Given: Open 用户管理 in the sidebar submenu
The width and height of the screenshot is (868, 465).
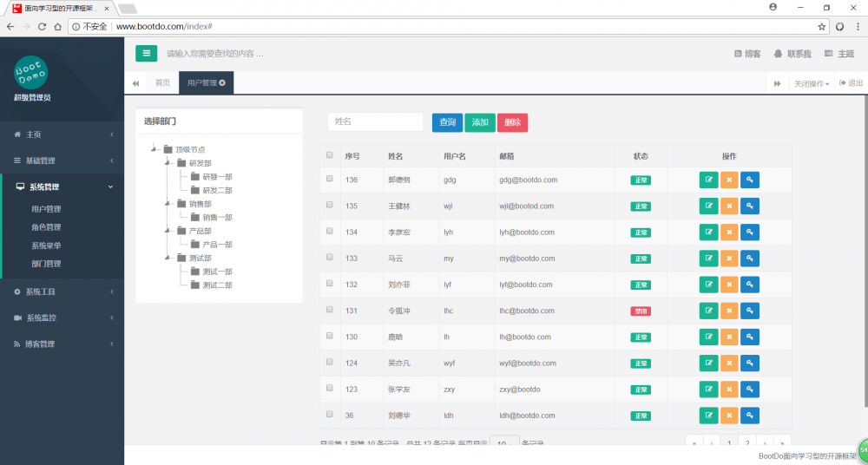Looking at the screenshot, I should coord(47,209).
